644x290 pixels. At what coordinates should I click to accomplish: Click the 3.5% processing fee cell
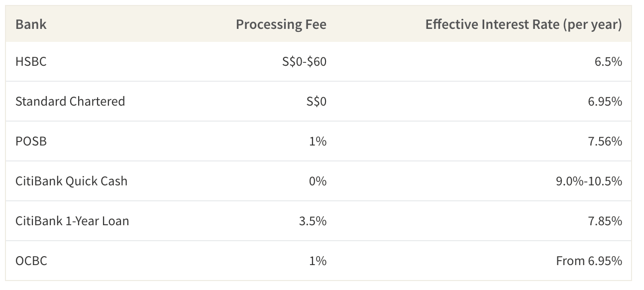click(313, 221)
